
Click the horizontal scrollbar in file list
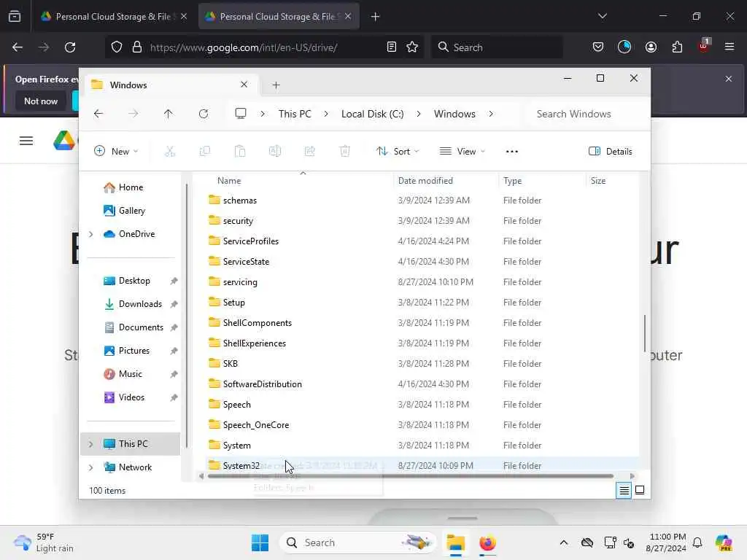pyautogui.click(x=411, y=476)
